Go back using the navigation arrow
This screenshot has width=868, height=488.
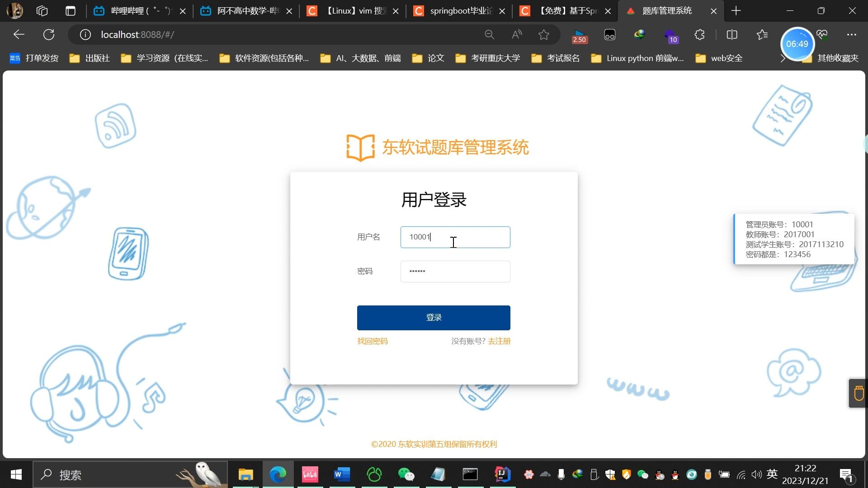(x=18, y=34)
